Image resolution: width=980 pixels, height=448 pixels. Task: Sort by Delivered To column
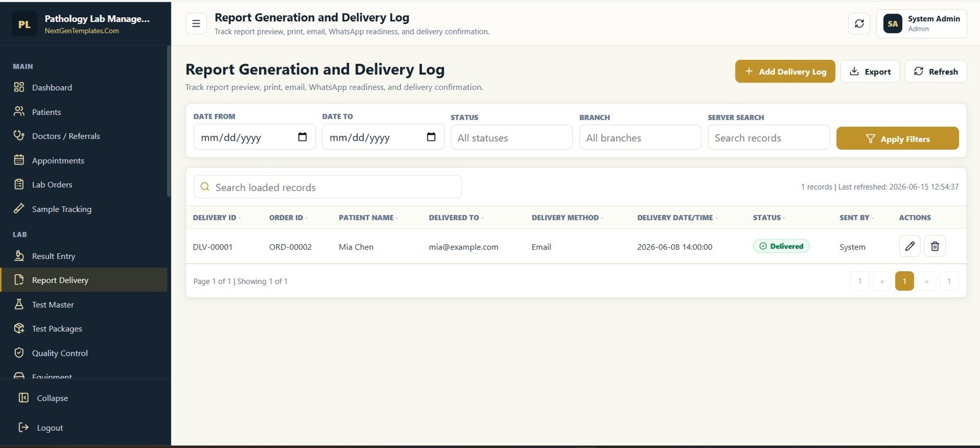(456, 217)
